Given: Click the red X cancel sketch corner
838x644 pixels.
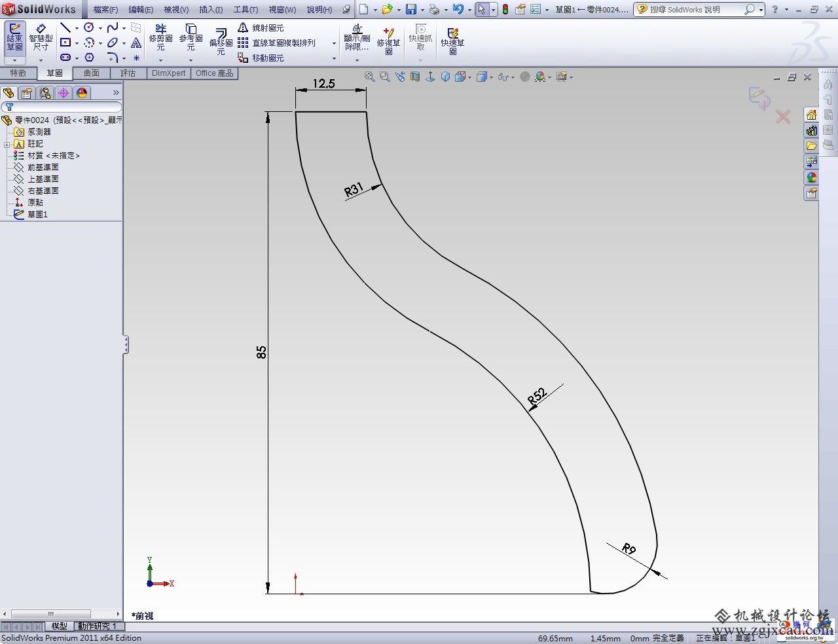Looking at the screenshot, I should coord(782,117).
